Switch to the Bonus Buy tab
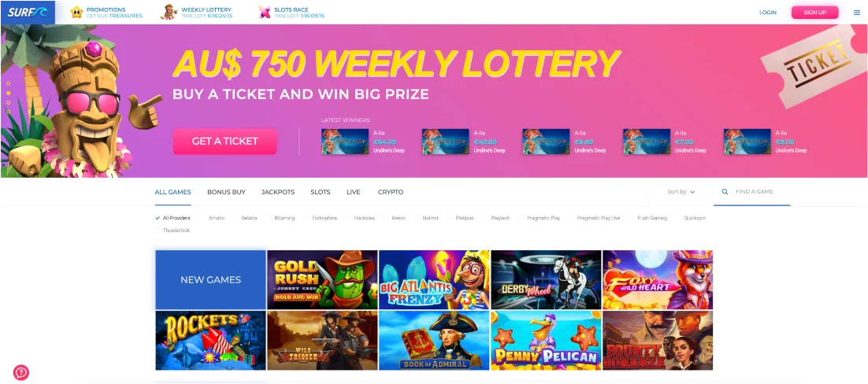This screenshot has width=868, height=384. pyautogui.click(x=226, y=192)
